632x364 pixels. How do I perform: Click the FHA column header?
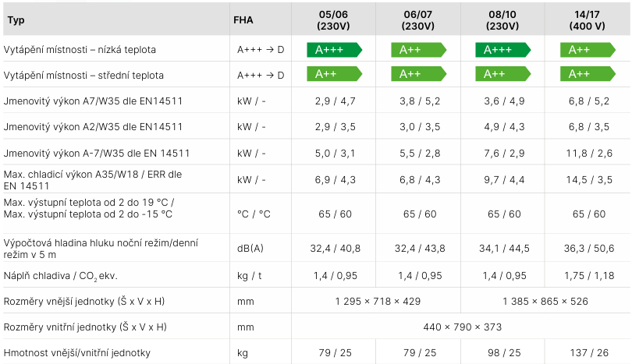pyautogui.click(x=243, y=20)
